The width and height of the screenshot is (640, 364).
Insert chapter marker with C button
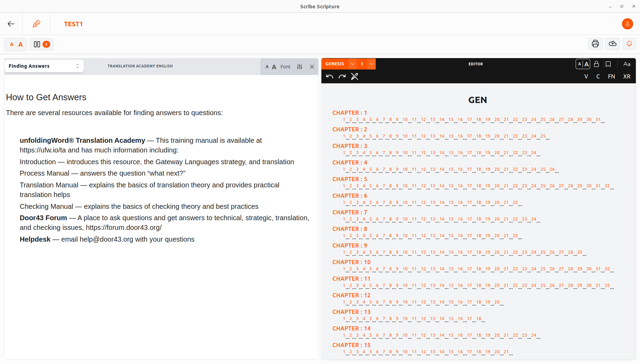pyautogui.click(x=598, y=76)
